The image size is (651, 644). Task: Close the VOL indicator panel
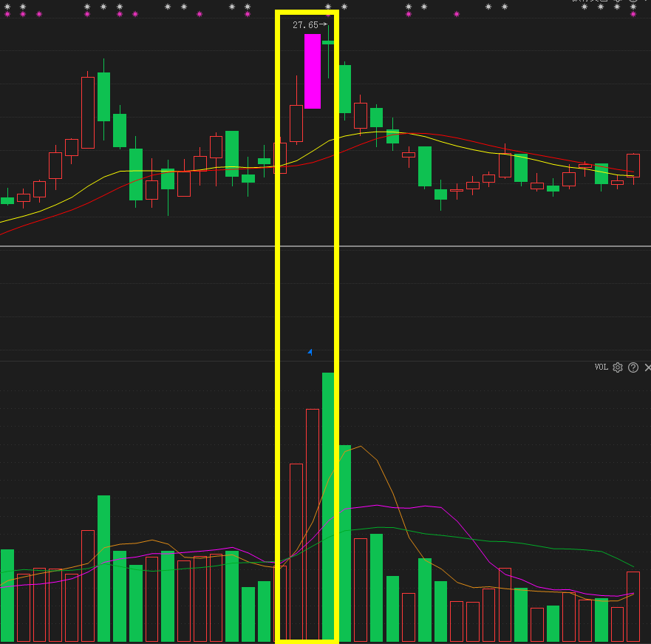[648, 367]
